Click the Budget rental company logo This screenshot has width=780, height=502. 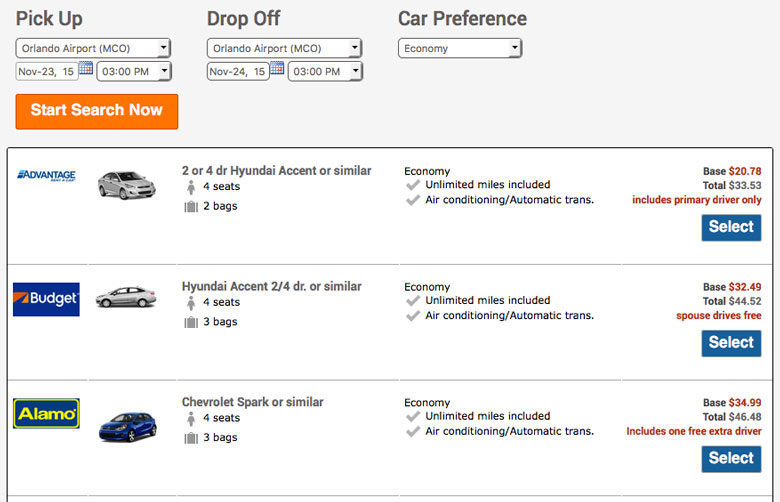[x=46, y=300]
